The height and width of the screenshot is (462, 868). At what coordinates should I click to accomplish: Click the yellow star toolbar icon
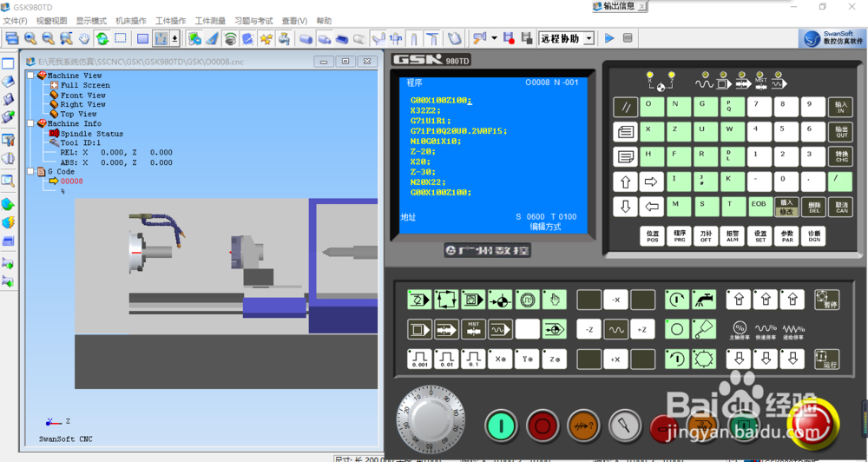266,38
